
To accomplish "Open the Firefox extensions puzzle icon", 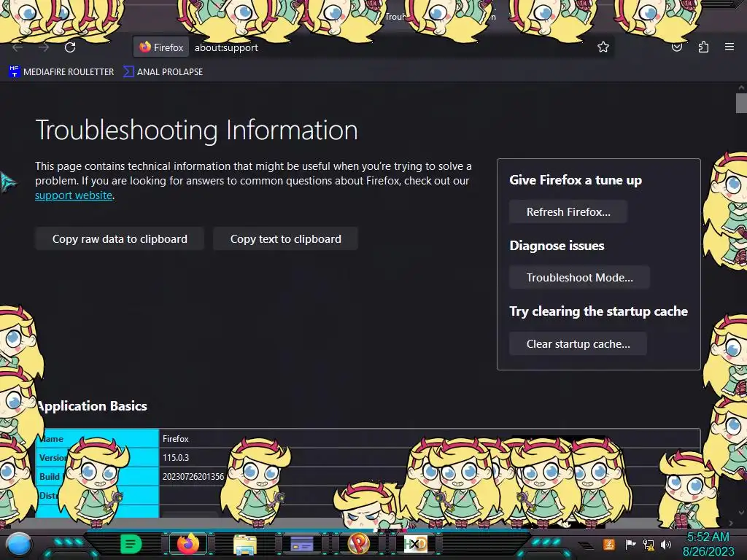I will tap(703, 47).
